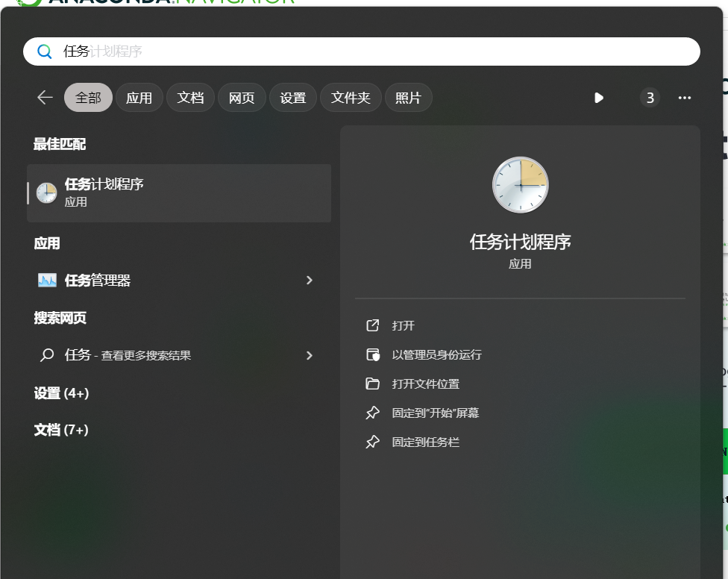The width and height of the screenshot is (728, 579).
Task: Click the 任务管理器 app icon
Action: [x=47, y=281]
